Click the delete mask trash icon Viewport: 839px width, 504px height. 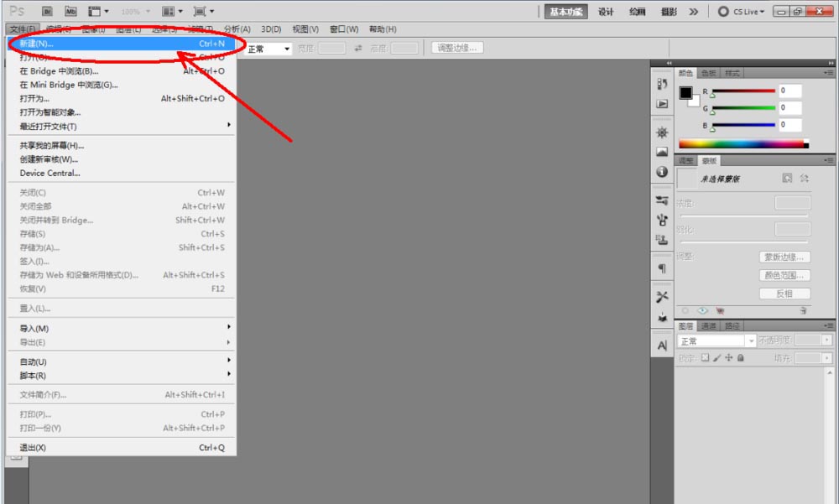[x=803, y=311]
